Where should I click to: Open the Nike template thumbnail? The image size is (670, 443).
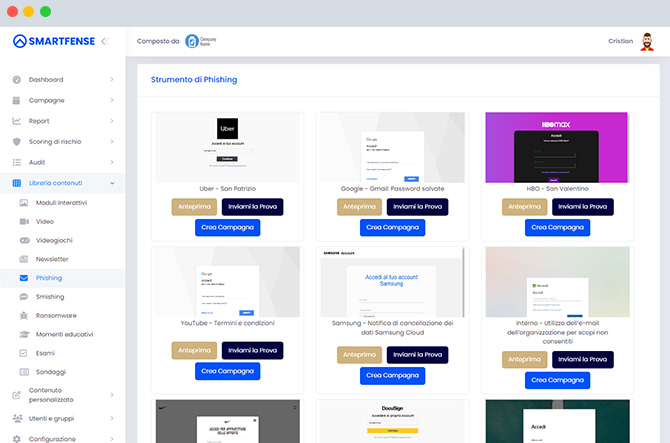tap(228, 422)
